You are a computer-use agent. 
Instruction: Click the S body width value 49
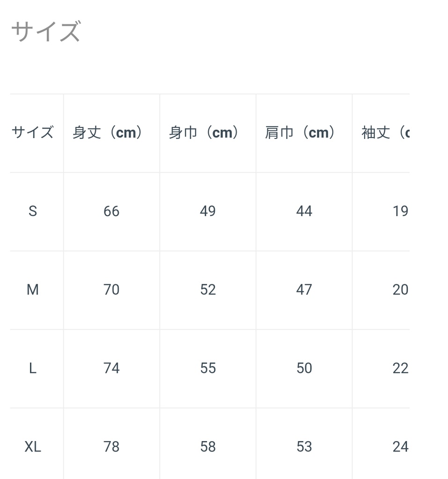tap(208, 211)
